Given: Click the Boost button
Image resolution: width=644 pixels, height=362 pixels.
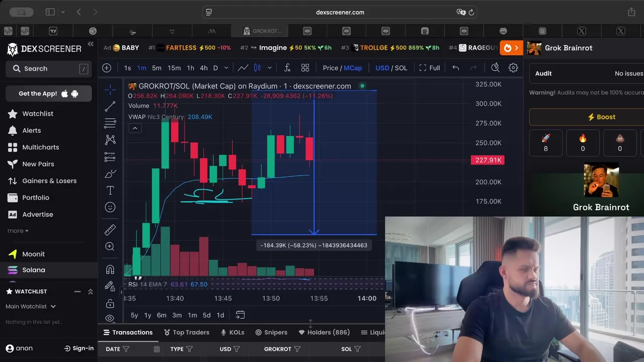Looking at the screenshot, I should [601, 117].
